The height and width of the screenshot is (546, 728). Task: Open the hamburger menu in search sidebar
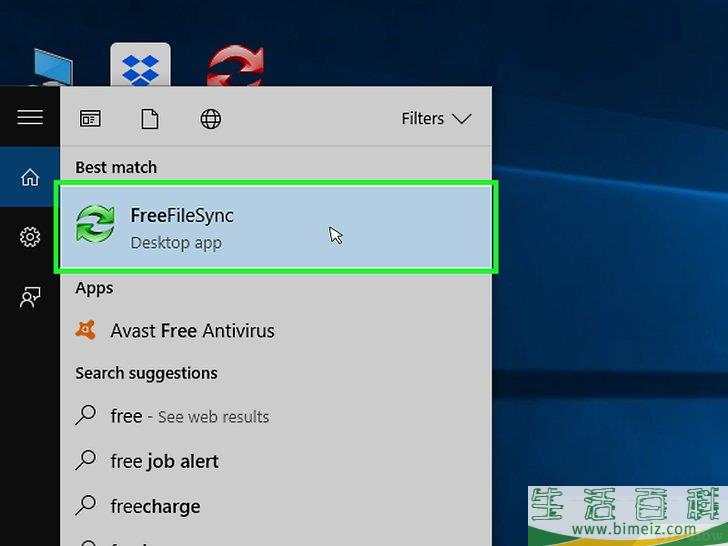coord(30,117)
